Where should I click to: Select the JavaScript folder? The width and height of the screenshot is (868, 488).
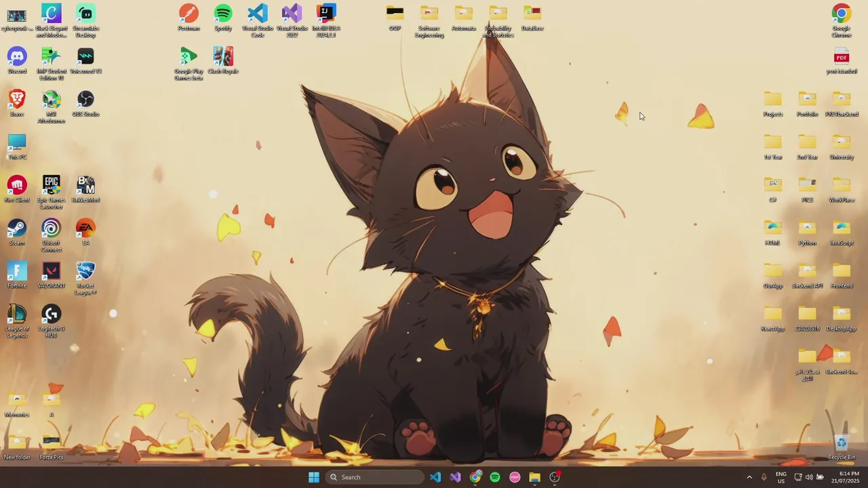point(842,232)
